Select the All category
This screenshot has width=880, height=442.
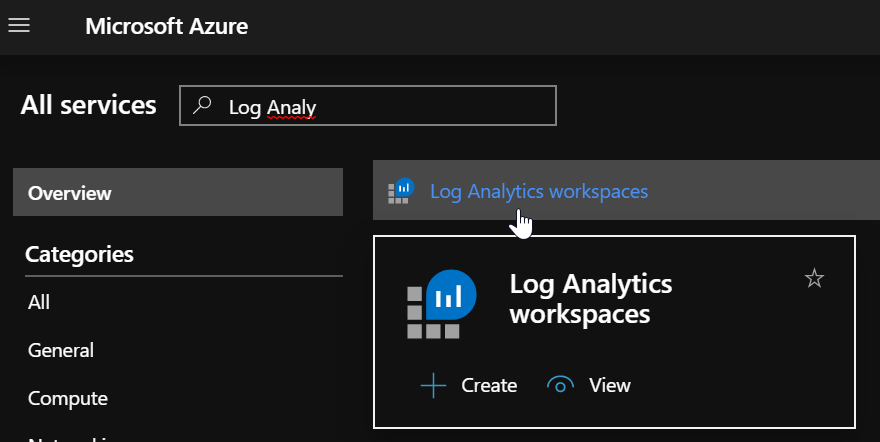39,302
